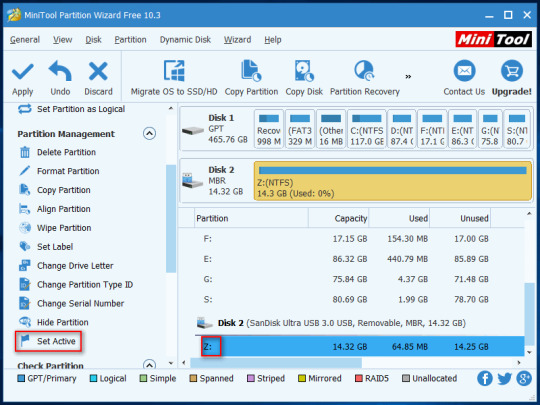Open the Wizard menu

pos(238,40)
